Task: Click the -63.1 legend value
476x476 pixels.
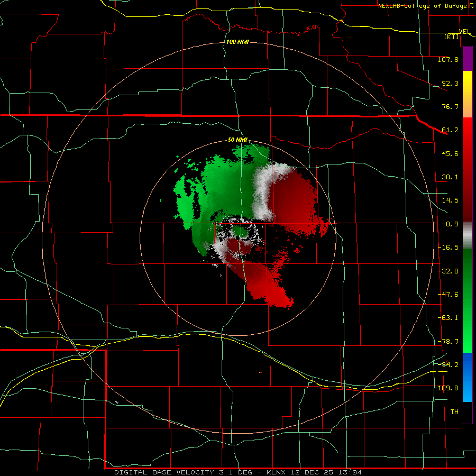Action: [x=448, y=318]
